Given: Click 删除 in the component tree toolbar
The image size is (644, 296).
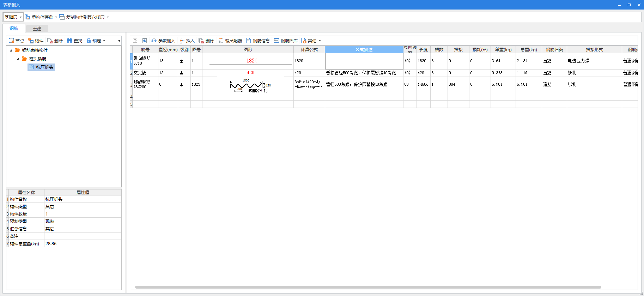Looking at the screenshot, I should tap(55, 41).
